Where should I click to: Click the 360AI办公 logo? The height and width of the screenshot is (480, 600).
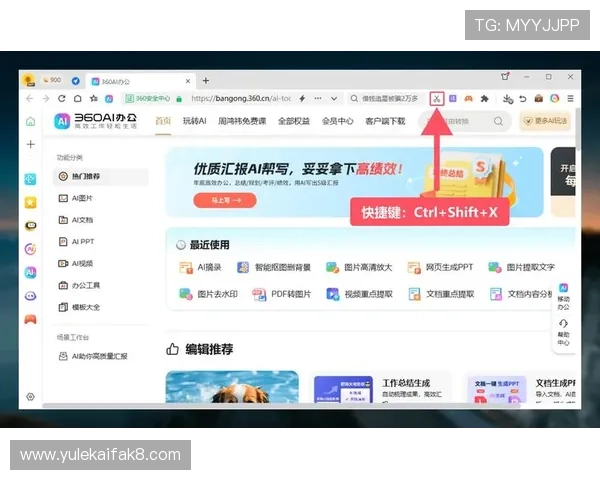click(95, 121)
